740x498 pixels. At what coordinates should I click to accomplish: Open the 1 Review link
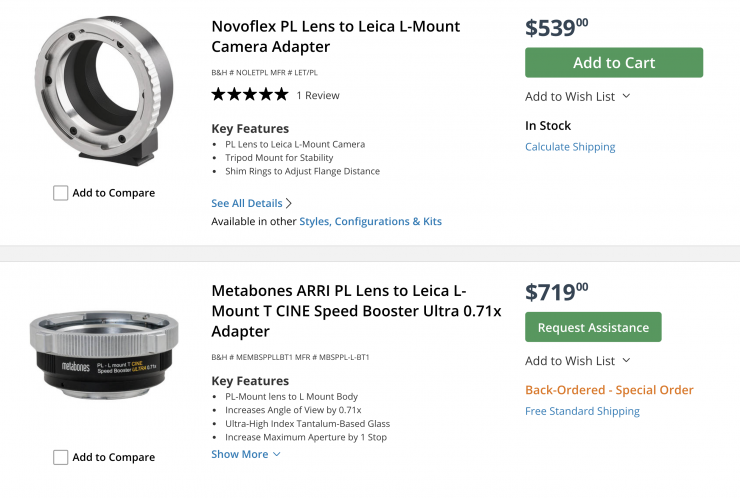click(318, 95)
